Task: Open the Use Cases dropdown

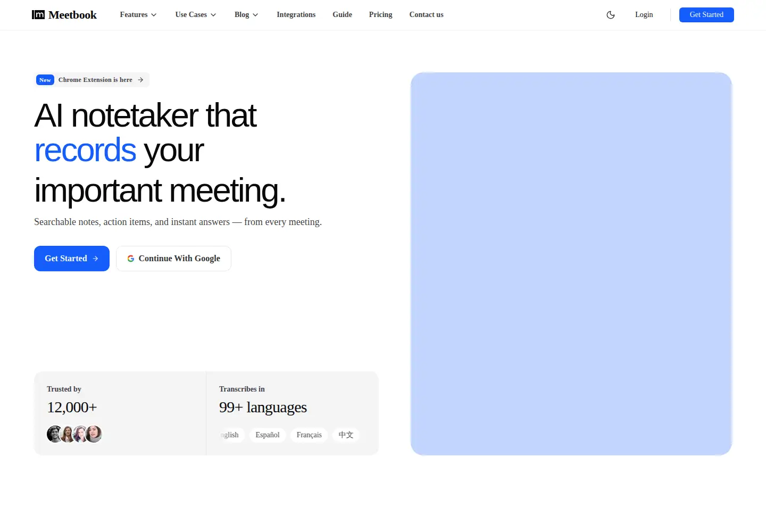Action: pyautogui.click(x=196, y=15)
